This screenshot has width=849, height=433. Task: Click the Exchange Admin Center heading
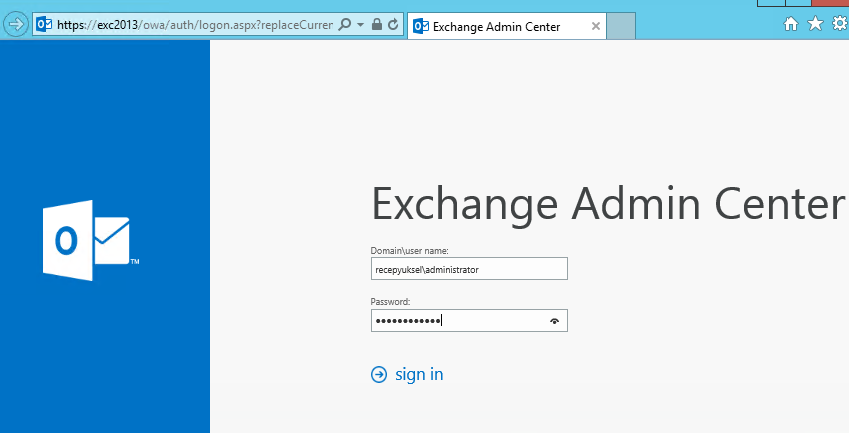point(608,204)
